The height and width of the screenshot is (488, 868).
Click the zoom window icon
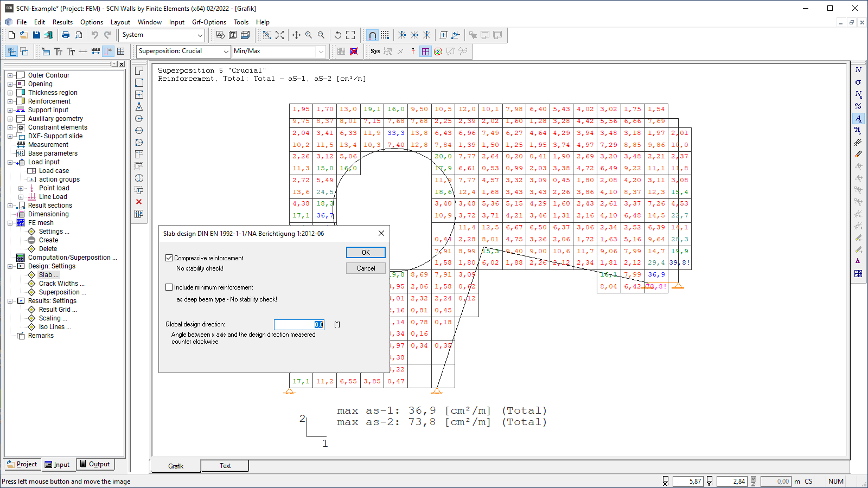coord(267,35)
